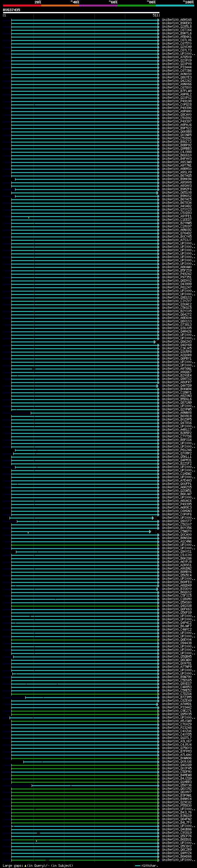Image resolution: width=197 pixels, height=868 pixels.
Task: Click the green alignment bar for UniRef100_Q6EV04
Action: click(85, 640)
